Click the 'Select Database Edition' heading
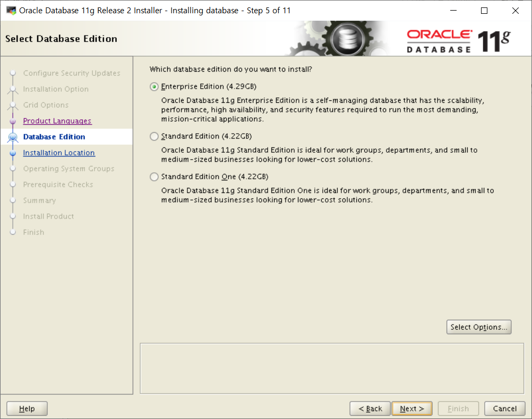The image size is (532, 419). pyautogui.click(x=61, y=39)
